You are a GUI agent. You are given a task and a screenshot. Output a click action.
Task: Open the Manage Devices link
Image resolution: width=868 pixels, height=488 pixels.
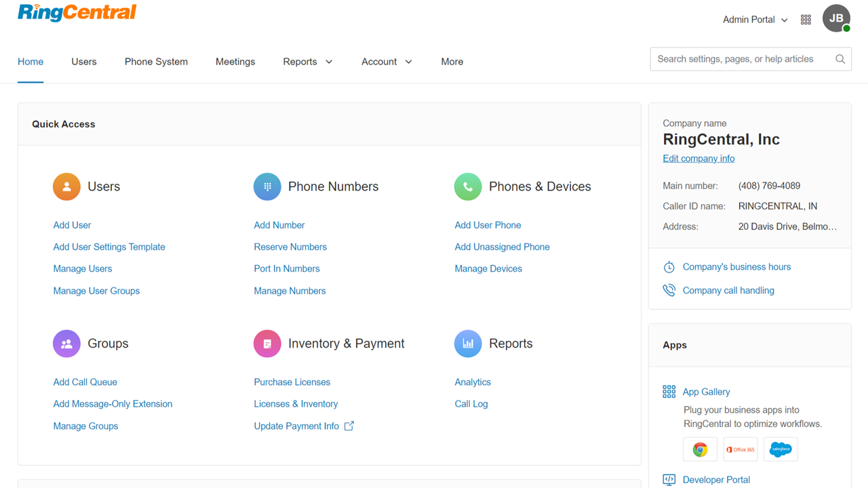[488, 268]
